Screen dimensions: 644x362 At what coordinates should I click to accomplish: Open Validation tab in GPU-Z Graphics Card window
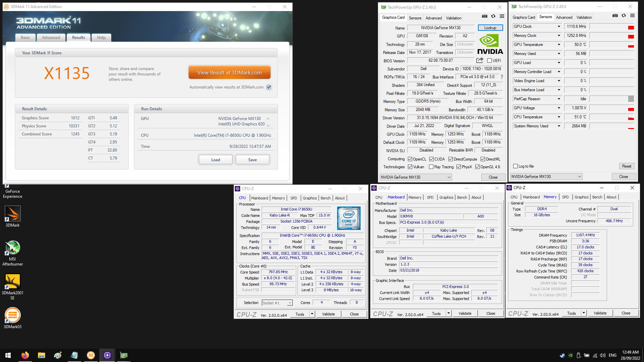[x=453, y=18]
